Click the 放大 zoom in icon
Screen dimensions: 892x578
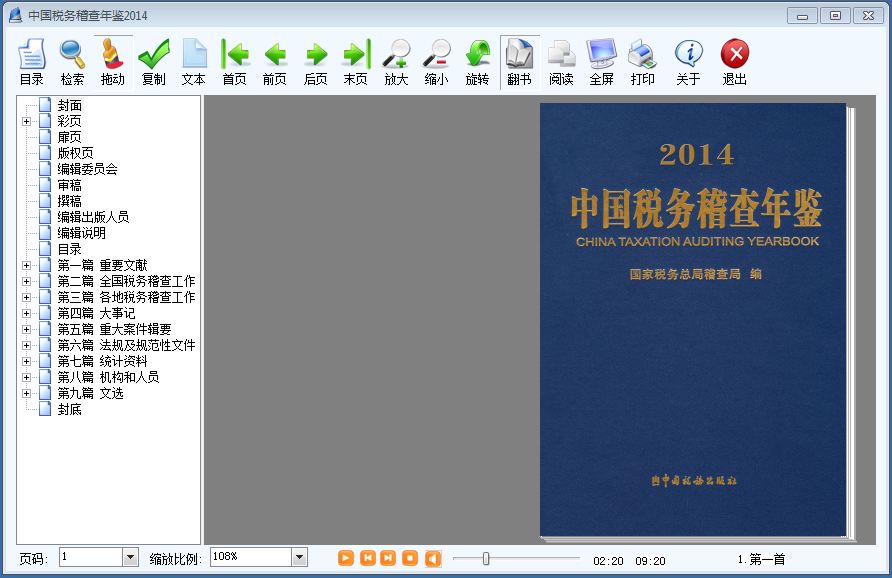(x=397, y=62)
